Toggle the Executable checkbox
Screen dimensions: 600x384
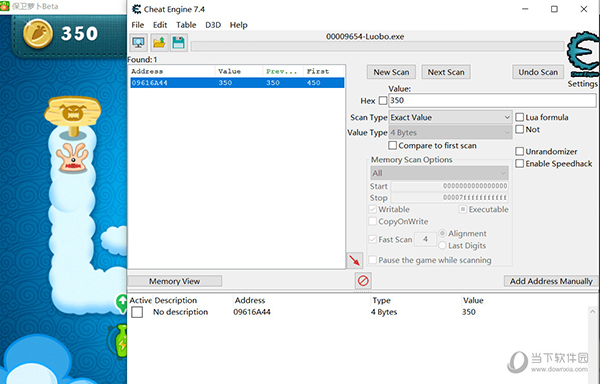[x=463, y=209]
